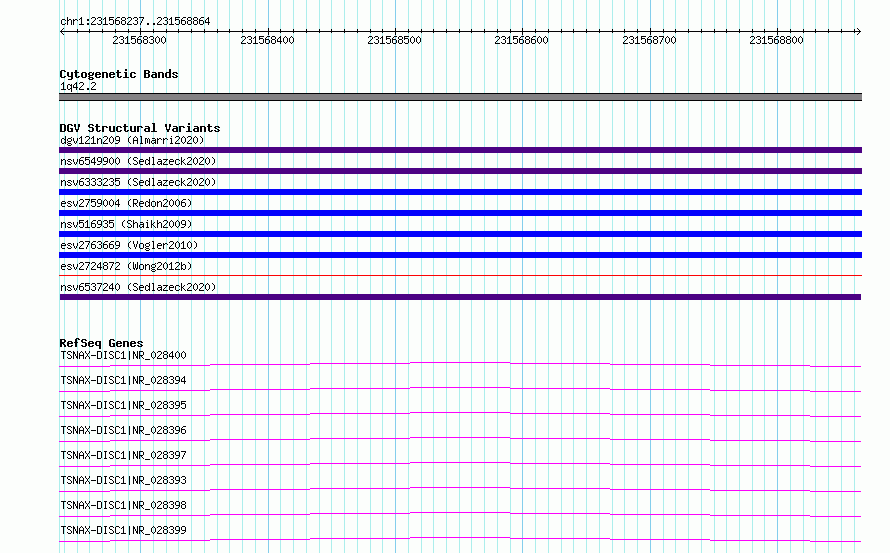Select the magenta NR_028394 transcript line

coord(460,389)
